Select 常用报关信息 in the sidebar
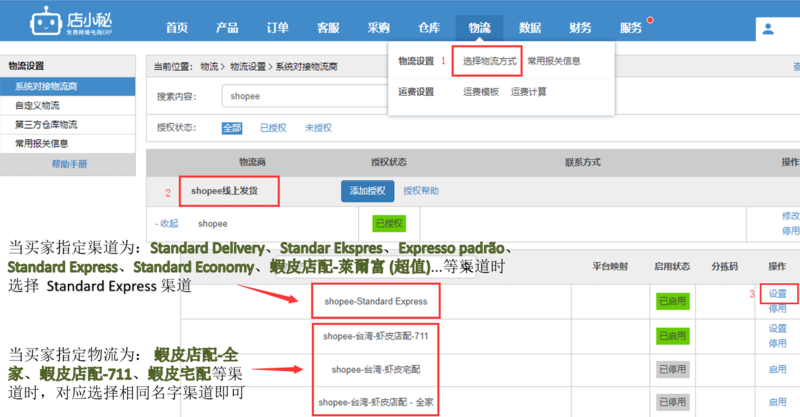800x417 pixels. pos(68,143)
